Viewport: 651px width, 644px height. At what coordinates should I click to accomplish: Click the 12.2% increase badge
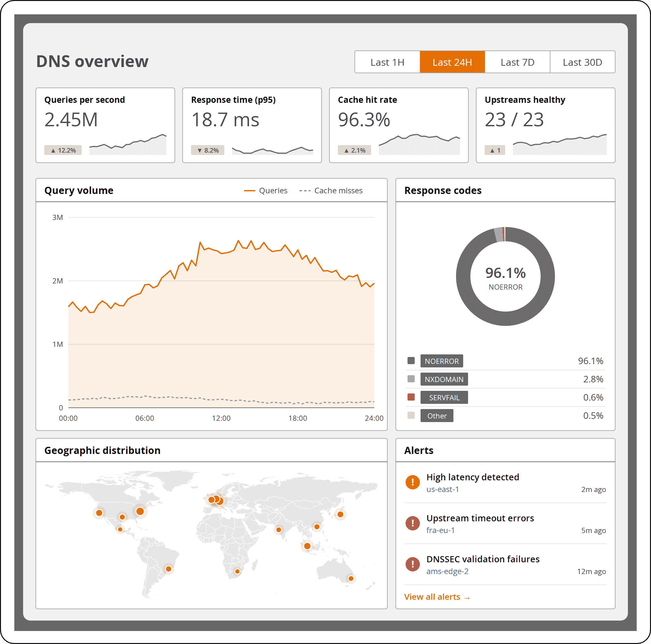click(x=63, y=150)
